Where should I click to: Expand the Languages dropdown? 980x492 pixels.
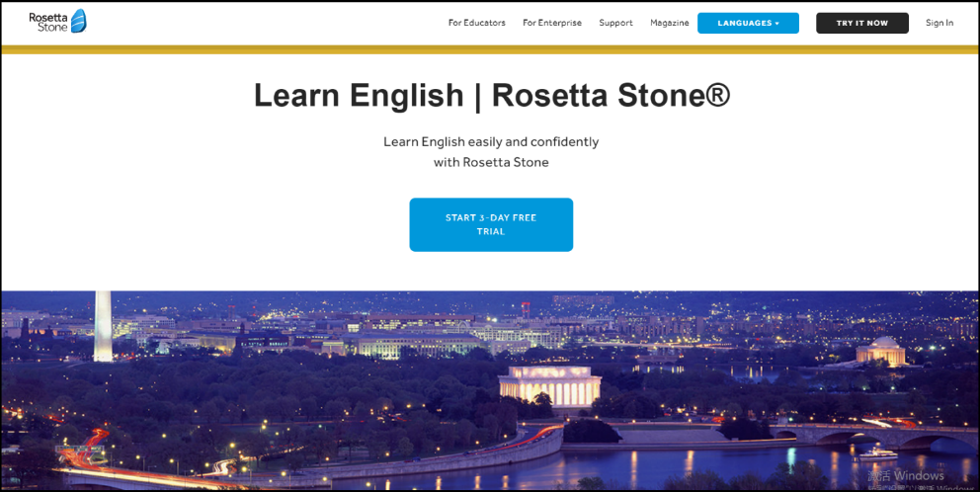748,23
